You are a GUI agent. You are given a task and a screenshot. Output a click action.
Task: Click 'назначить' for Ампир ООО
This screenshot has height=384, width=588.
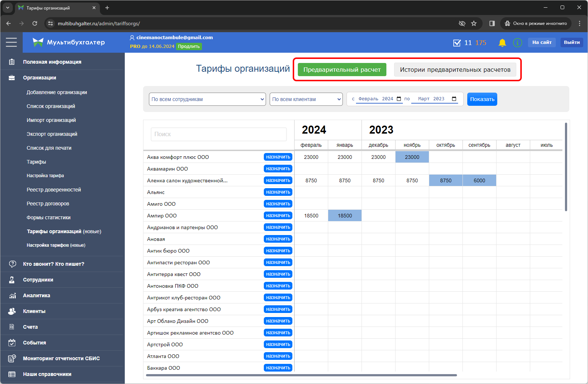click(x=278, y=216)
